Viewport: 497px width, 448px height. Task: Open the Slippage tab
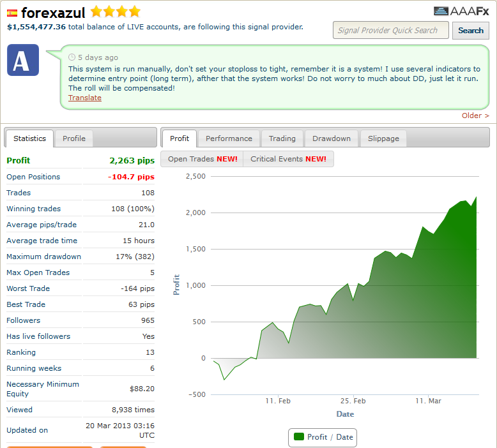(383, 138)
